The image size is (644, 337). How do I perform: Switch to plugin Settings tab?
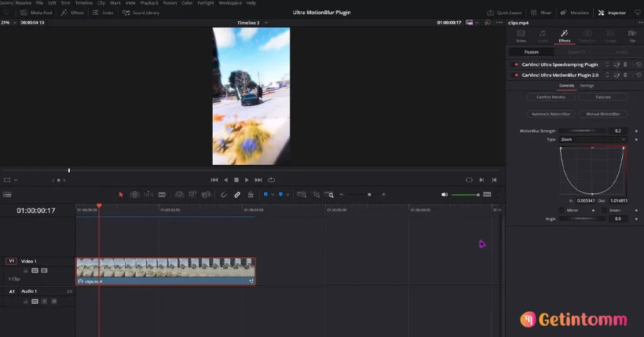coord(587,86)
